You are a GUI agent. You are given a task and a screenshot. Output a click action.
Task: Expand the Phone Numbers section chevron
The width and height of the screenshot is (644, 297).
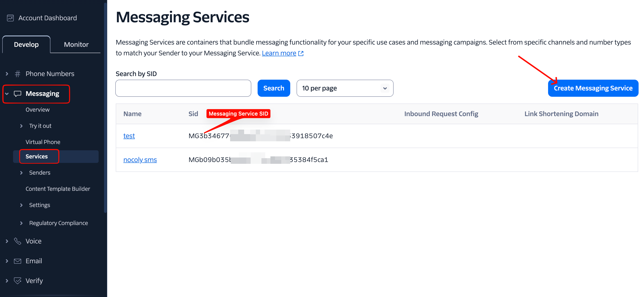tap(7, 74)
